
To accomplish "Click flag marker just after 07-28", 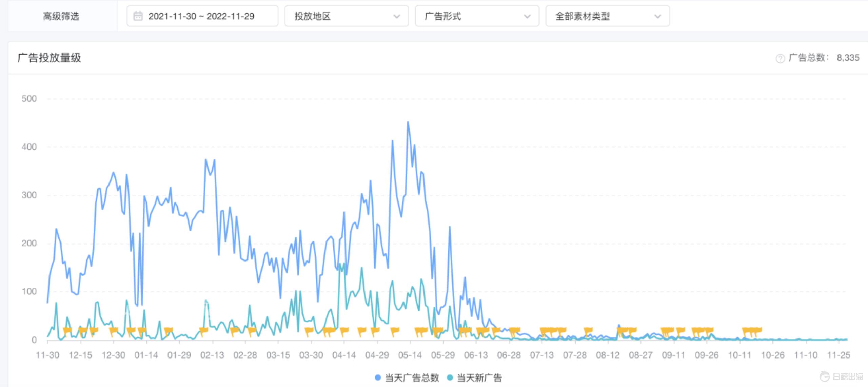I will [x=588, y=331].
